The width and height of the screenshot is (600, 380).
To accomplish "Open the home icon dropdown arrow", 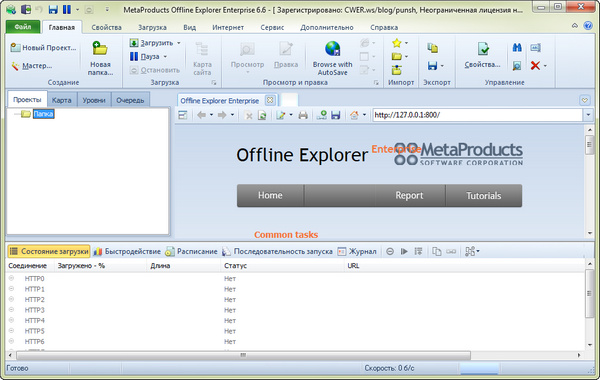I will (x=364, y=115).
